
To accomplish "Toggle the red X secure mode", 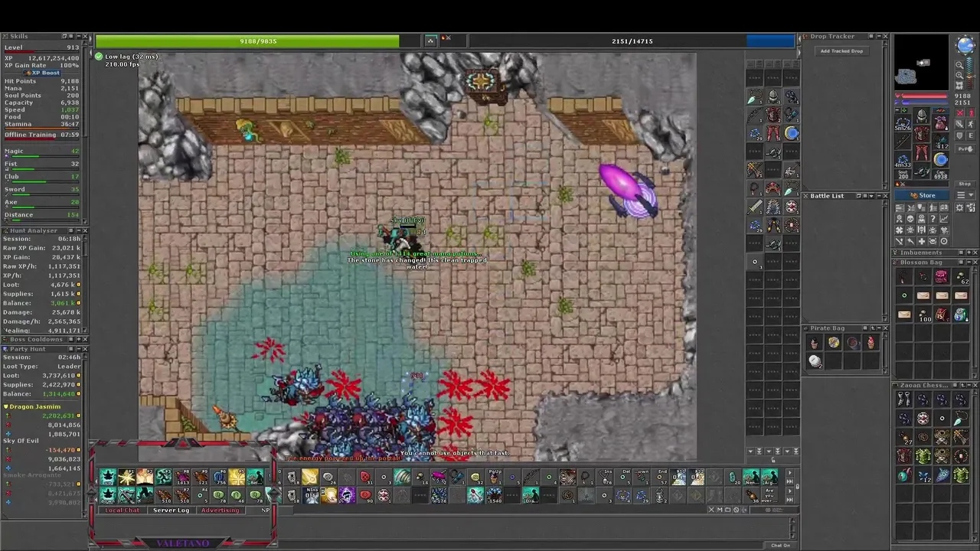I will coord(959,113).
